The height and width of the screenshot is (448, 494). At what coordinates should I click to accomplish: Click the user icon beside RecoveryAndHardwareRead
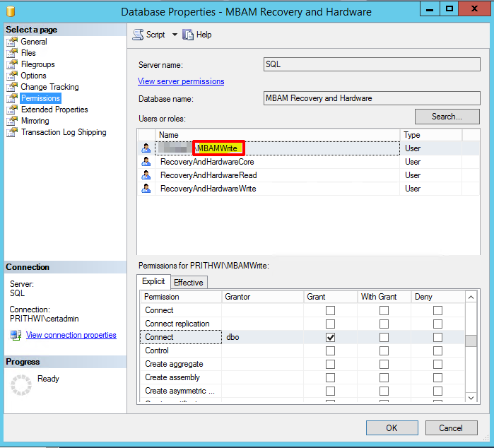[x=146, y=175]
